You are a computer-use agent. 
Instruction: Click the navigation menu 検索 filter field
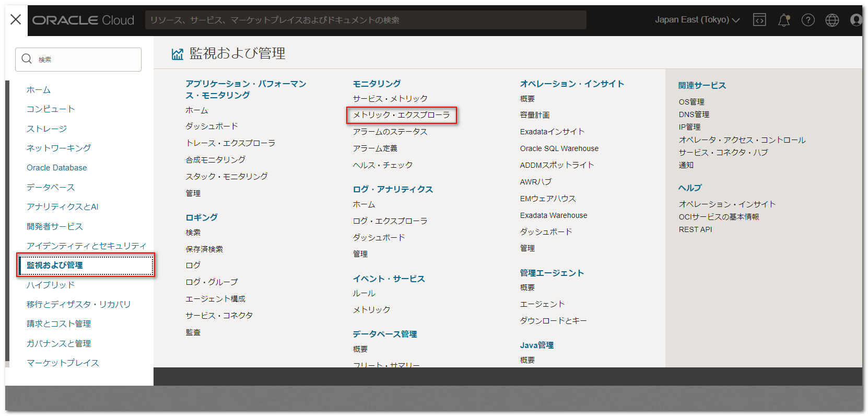click(x=78, y=60)
